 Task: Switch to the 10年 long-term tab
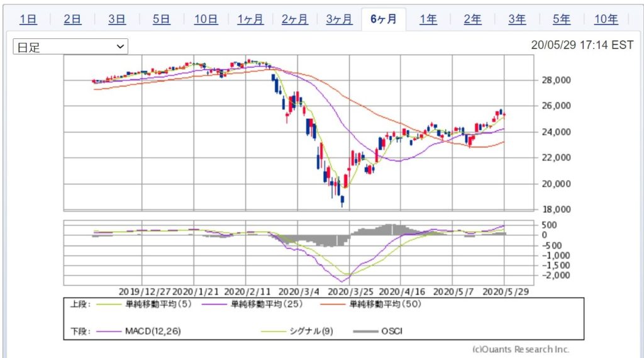coord(606,20)
